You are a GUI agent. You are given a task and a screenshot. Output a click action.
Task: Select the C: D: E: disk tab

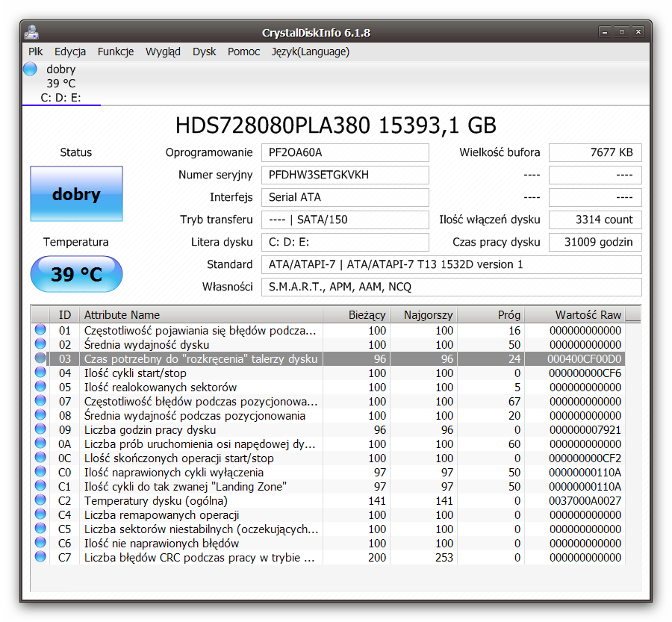point(61,83)
